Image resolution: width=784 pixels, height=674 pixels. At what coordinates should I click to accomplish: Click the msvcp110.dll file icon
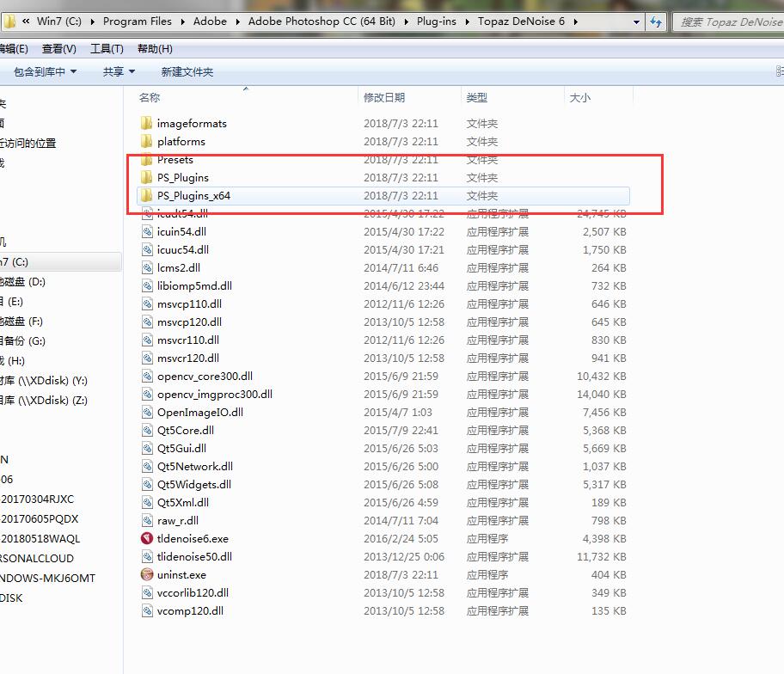tap(147, 303)
